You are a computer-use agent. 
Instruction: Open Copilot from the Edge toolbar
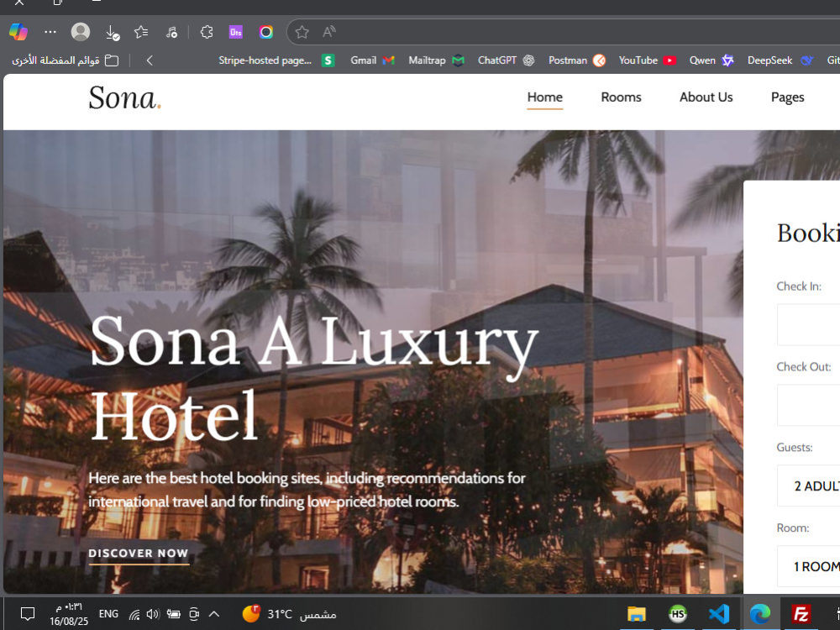18,32
